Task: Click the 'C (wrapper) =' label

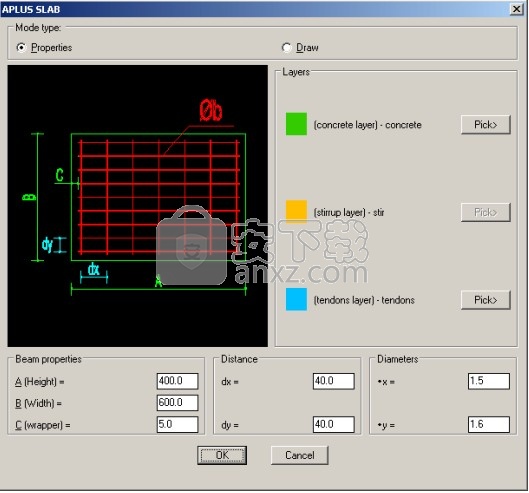Action: click(43, 425)
